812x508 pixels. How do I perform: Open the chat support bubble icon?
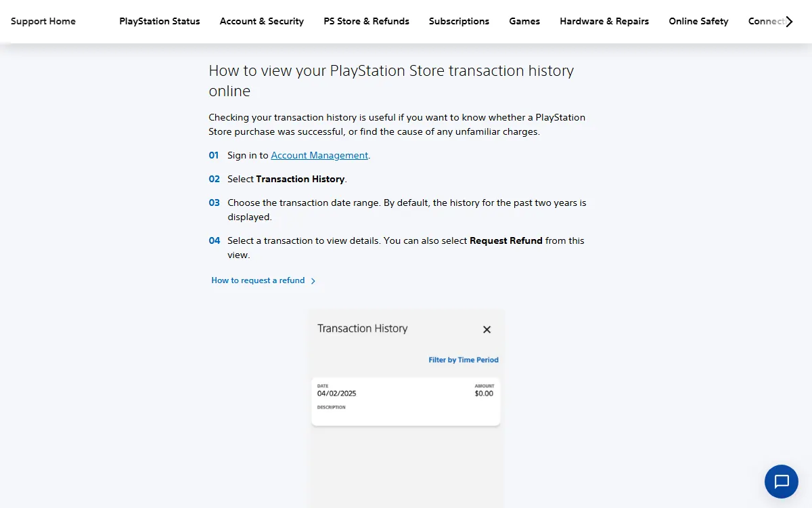click(x=782, y=482)
